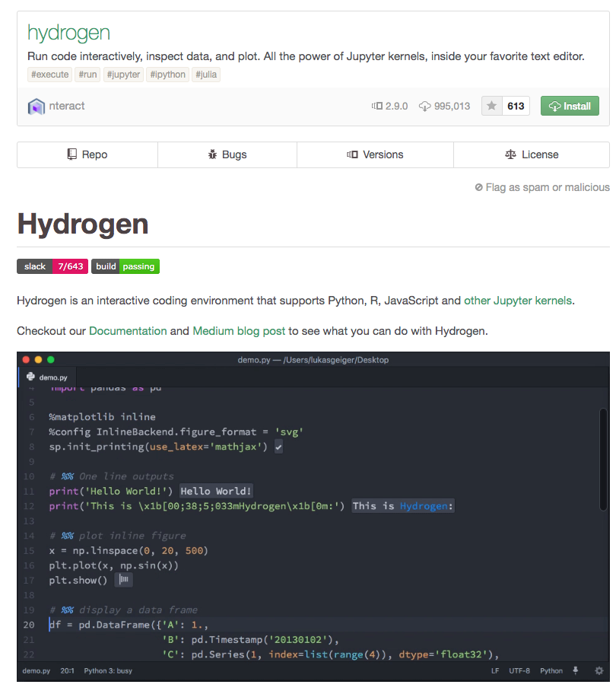Select the #run tag
616x694 pixels.
coord(87,75)
